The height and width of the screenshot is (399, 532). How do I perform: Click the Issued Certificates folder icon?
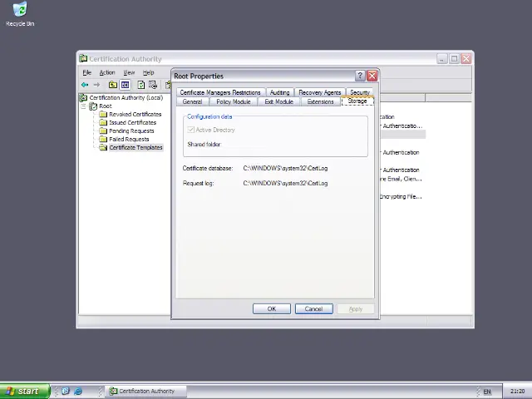(103, 122)
